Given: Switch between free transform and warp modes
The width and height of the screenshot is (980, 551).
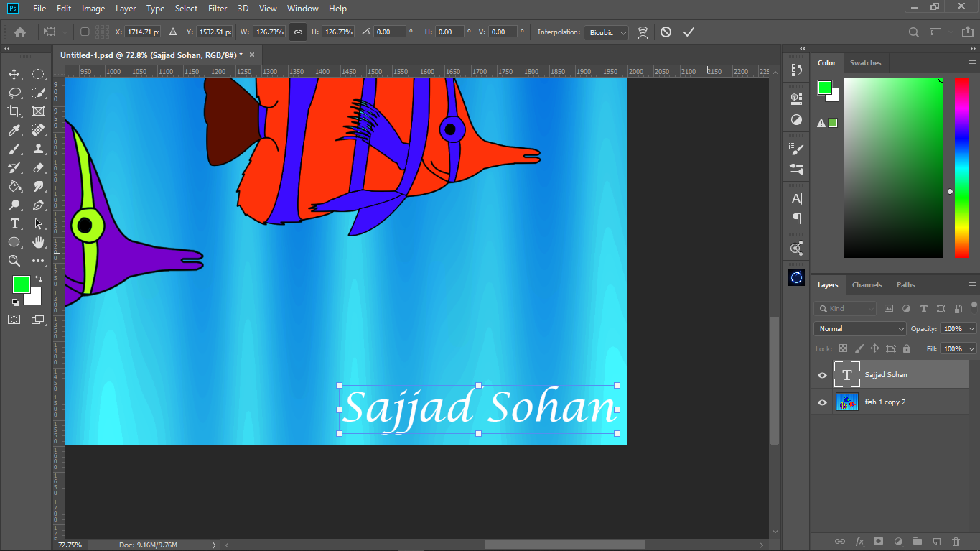Looking at the screenshot, I should pyautogui.click(x=643, y=32).
